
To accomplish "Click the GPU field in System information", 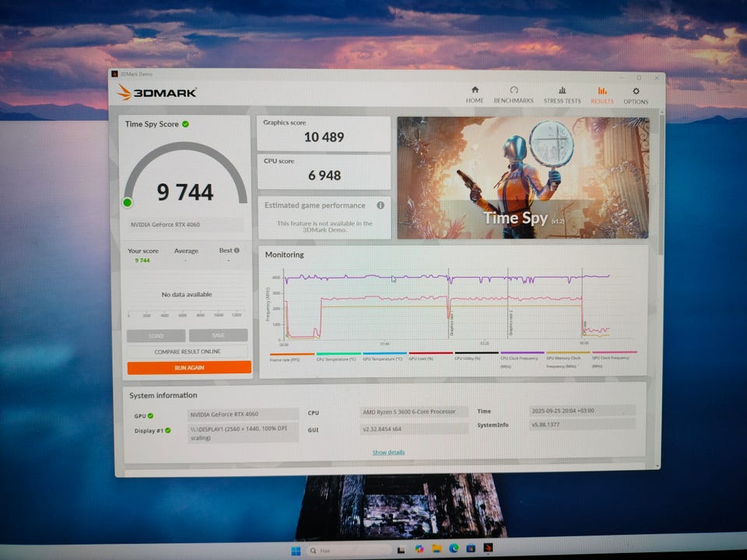I will [x=243, y=415].
